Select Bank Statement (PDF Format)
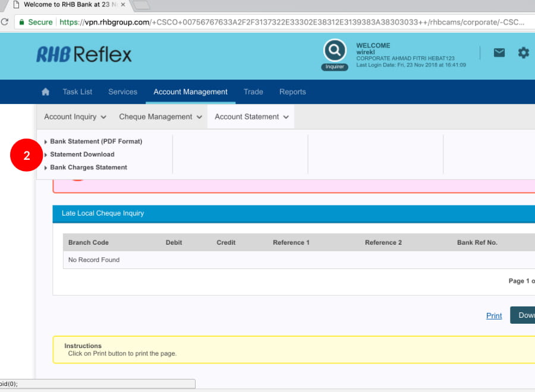 click(x=96, y=141)
